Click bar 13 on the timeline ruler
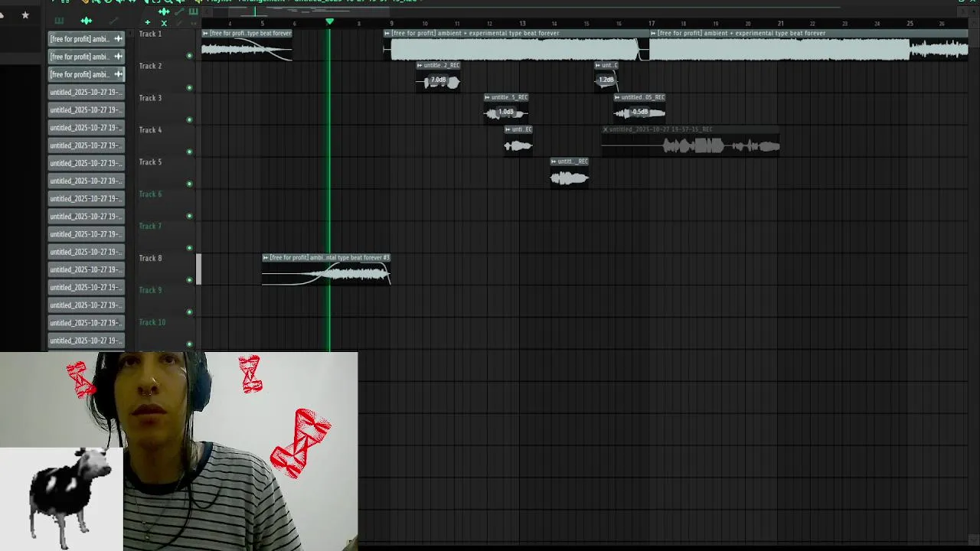 click(x=522, y=24)
